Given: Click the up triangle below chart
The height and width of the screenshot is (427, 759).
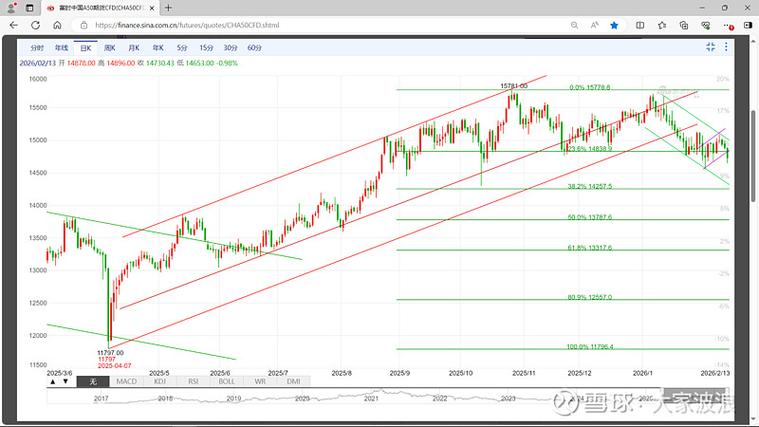Looking at the screenshot, I should pos(53,381).
